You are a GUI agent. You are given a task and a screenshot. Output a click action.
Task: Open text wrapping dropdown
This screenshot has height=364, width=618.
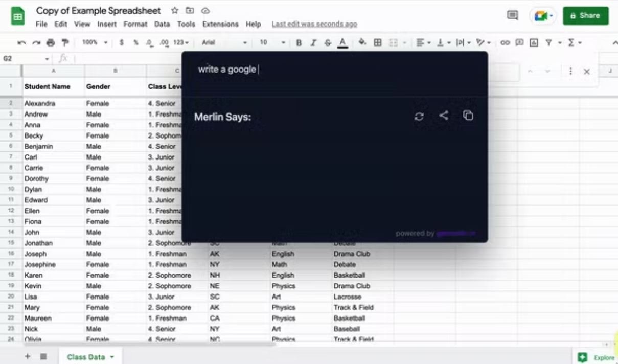click(463, 43)
